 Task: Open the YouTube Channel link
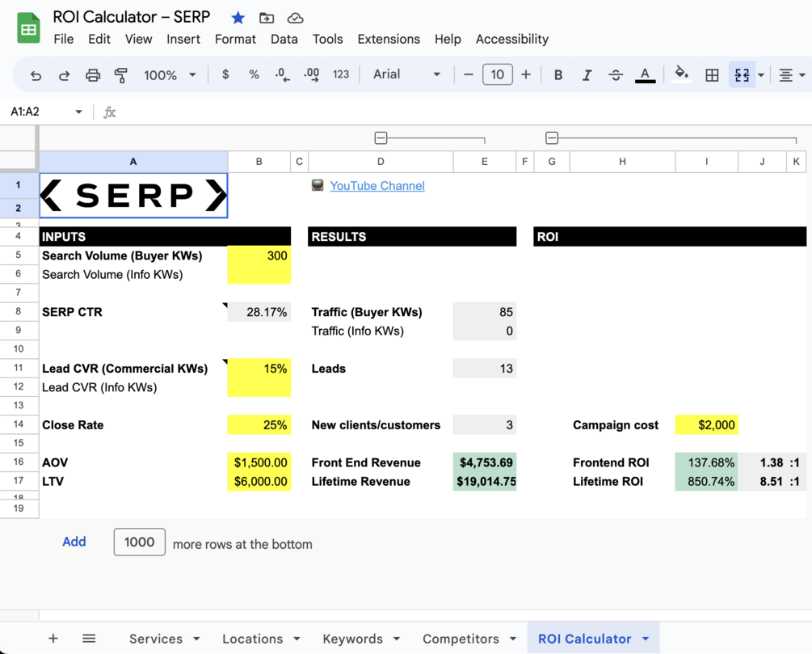(x=377, y=185)
